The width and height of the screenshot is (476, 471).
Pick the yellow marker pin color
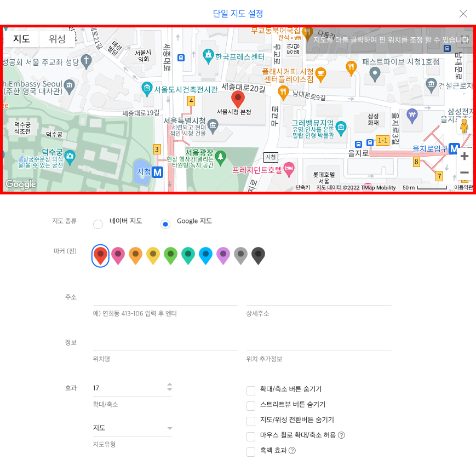coord(153,256)
